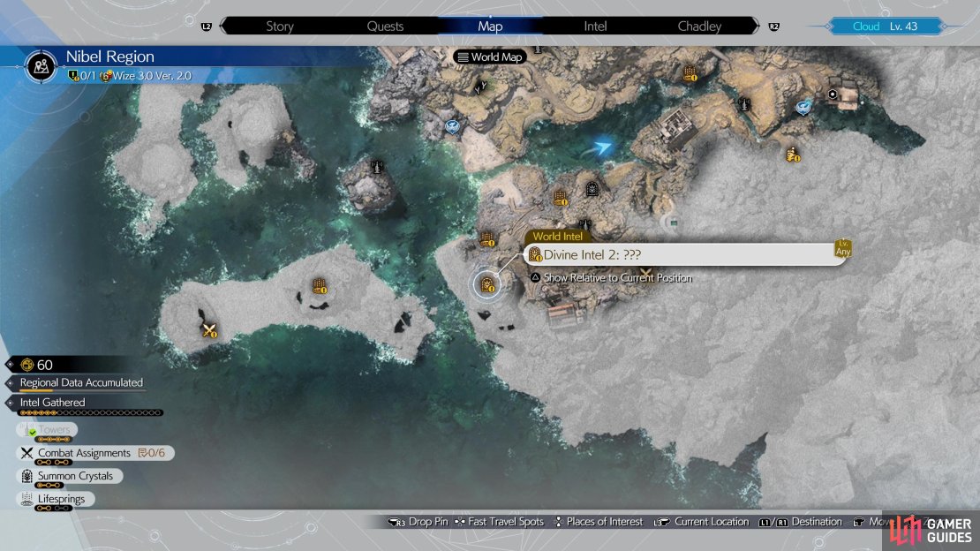The height and width of the screenshot is (551, 980).
Task: Click the Lifesprings fountain icon
Action: (x=26, y=499)
